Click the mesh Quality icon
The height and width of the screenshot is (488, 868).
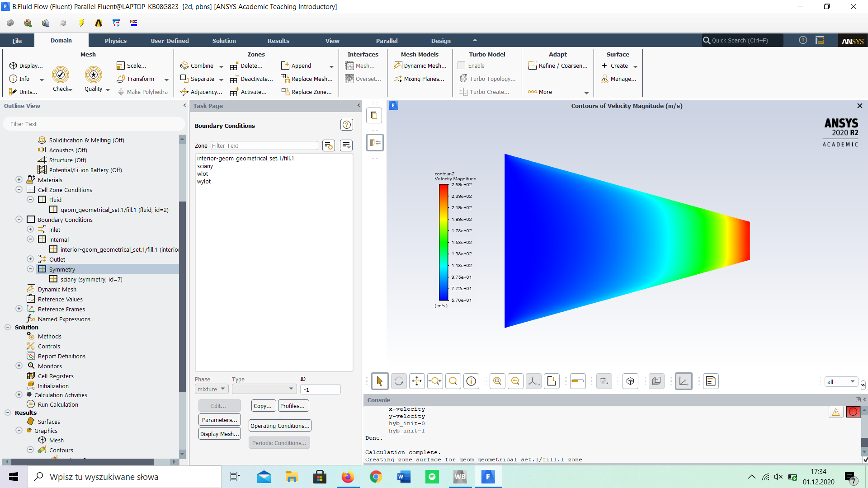pyautogui.click(x=93, y=75)
